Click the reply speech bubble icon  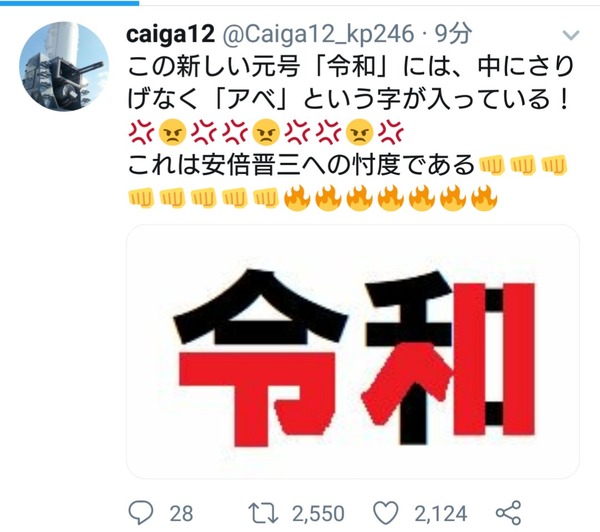point(141,512)
